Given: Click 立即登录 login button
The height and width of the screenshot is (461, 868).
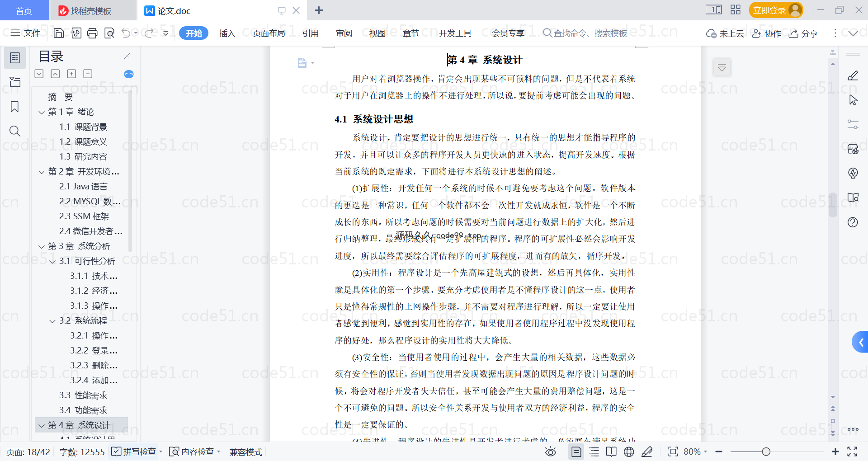Looking at the screenshot, I should click(x=776, y=10).
